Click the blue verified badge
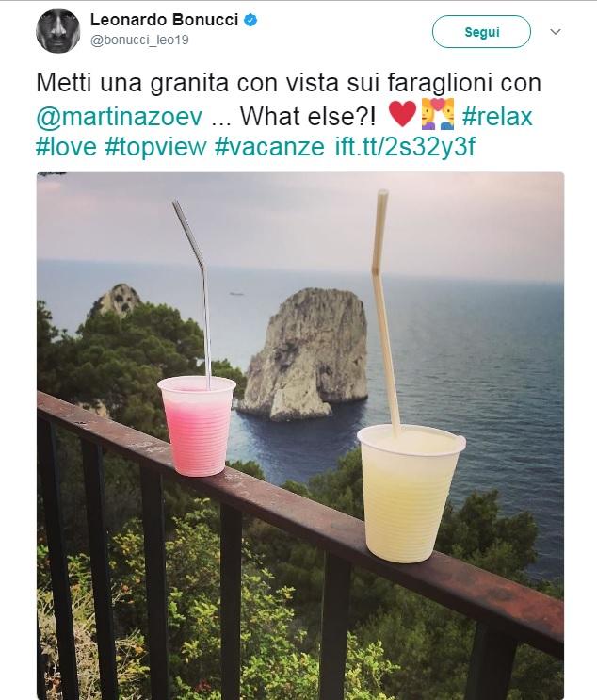The width and height of the screenshot is (597, 700). 250,20
